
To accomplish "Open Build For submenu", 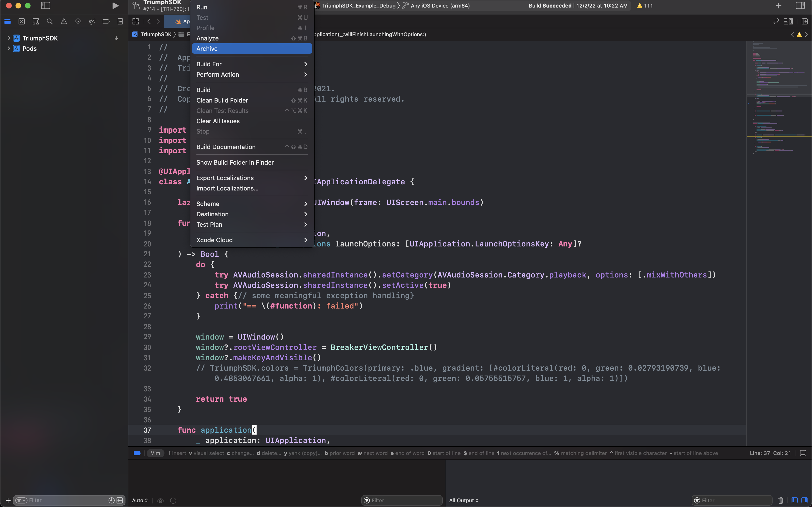I will pos(252,64).
